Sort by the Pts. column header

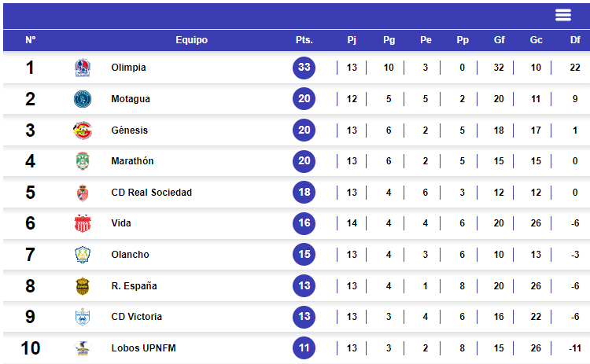[x=304, y=40]
